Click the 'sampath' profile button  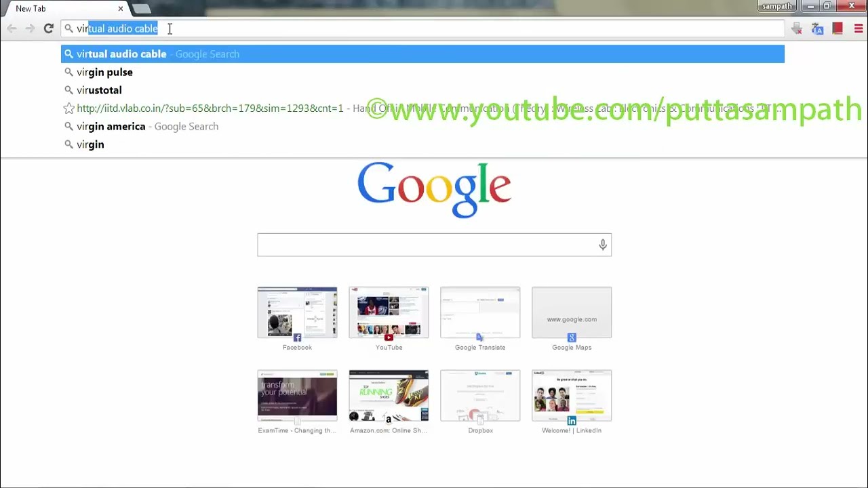[776, 6]
